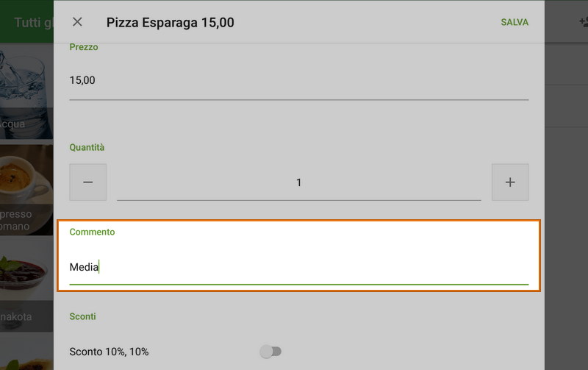This screenshot has width=588, height=370.
Task: Click the minus quantity button
Action: click(x=88, y=182)
